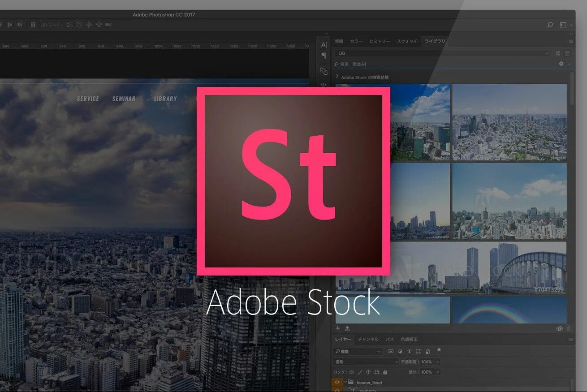The image size is (587, 392).
Task: Toggle lock image pixels brush icon
Action: 360,372
